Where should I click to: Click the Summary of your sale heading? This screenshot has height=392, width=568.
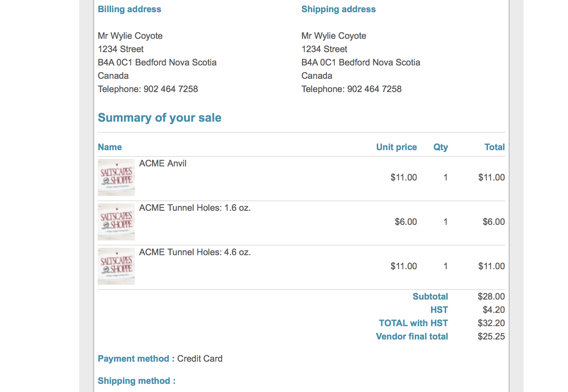tap(160, 118)
